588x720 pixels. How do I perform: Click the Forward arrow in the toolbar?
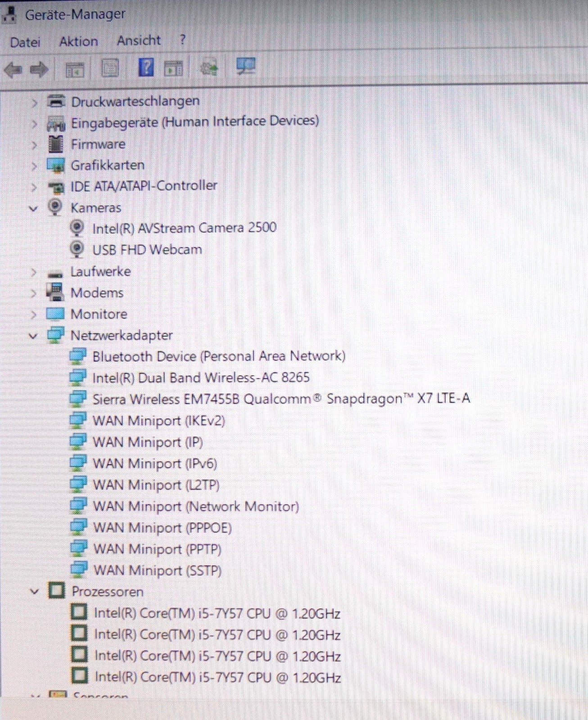pyautogui.click(x=39, y=69)
